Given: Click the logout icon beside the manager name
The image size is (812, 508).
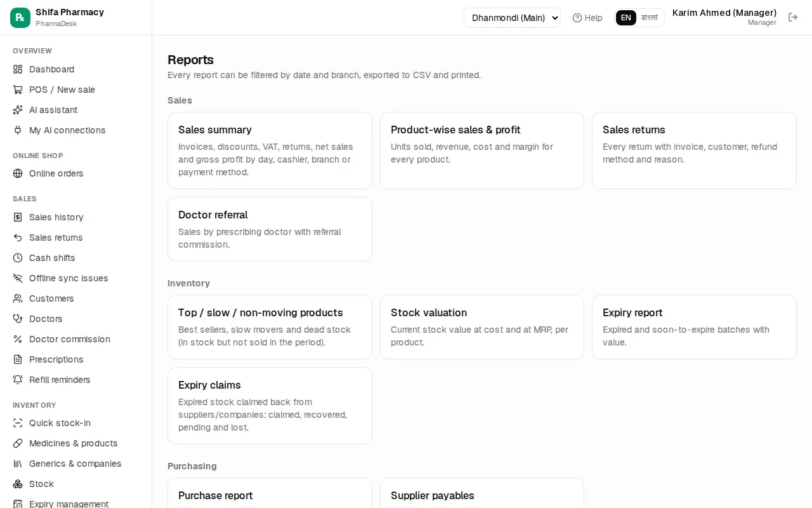Looking at the screenshot, I should tap(793, 17).
